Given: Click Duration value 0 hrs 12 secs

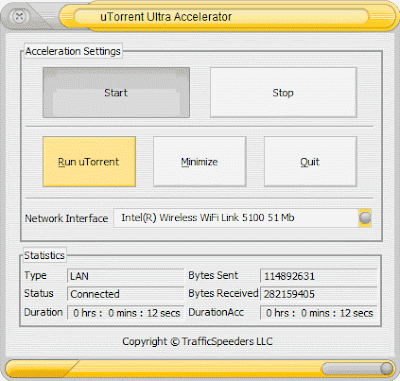Looking at the screenshot, I should (x=125, y=313).
